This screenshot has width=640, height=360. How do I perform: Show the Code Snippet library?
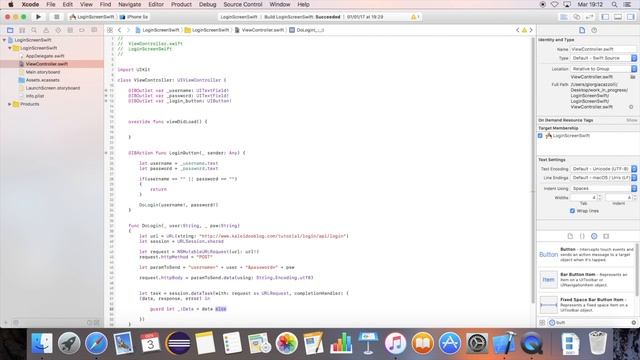coord(582,236)
